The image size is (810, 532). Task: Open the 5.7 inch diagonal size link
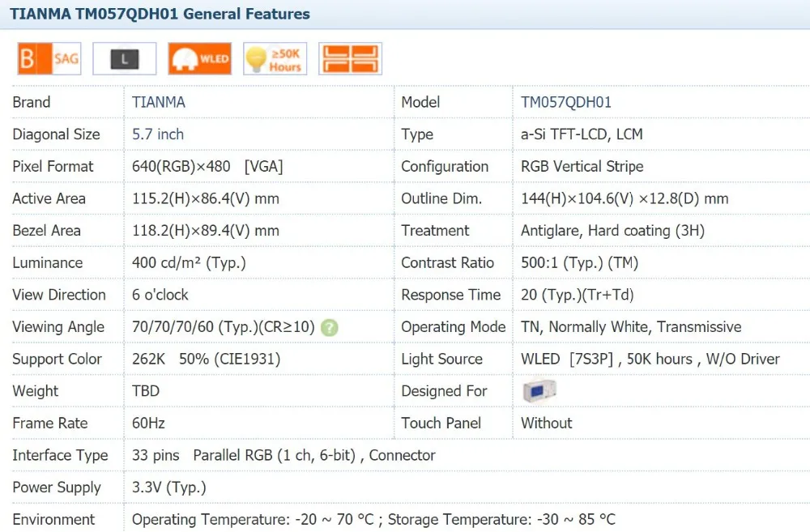158,134
